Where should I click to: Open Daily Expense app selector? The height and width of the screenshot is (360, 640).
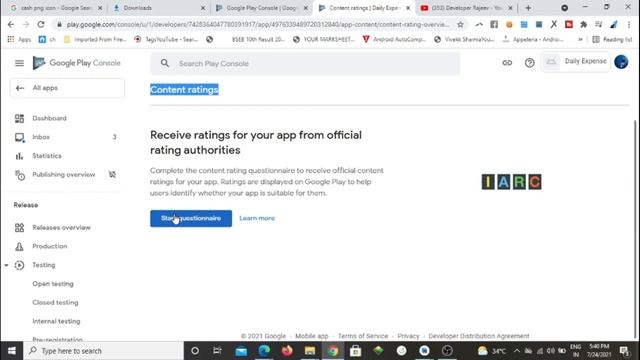pos(576,62)
